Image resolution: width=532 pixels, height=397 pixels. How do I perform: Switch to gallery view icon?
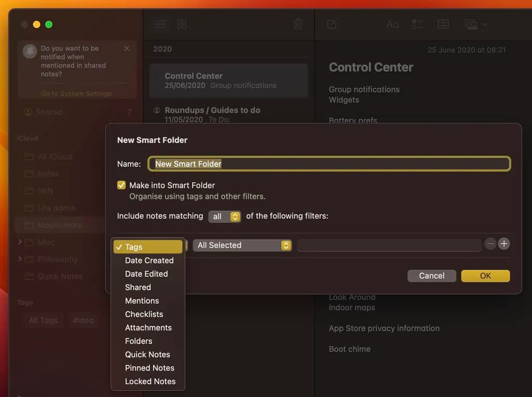tap(182, 24)
